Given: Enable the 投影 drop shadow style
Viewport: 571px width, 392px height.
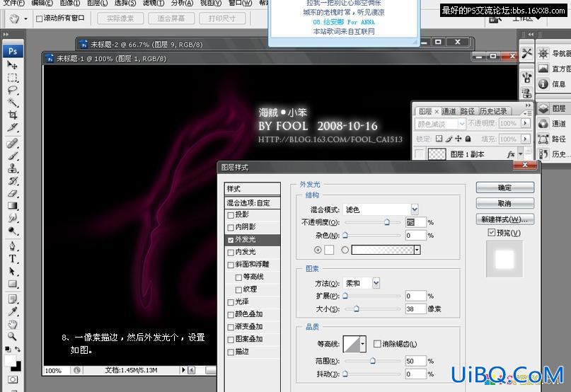Looking at the screenshot, I should (x=231, y=215).
